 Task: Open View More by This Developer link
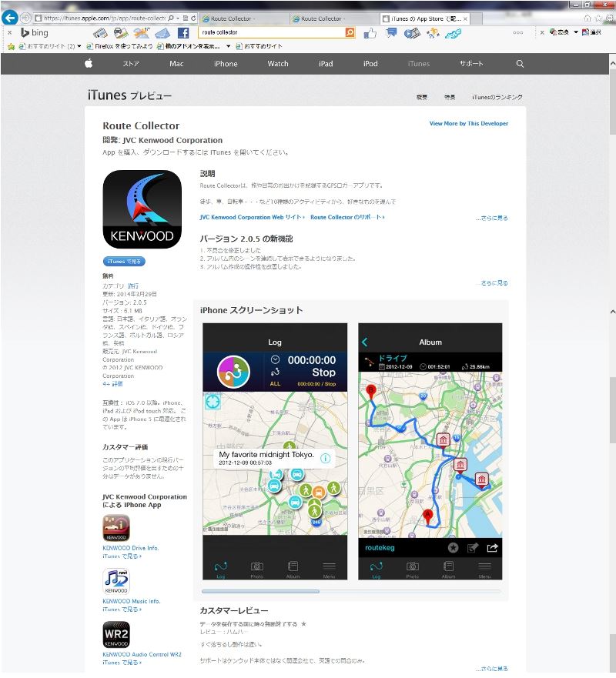tap(469, 123)
